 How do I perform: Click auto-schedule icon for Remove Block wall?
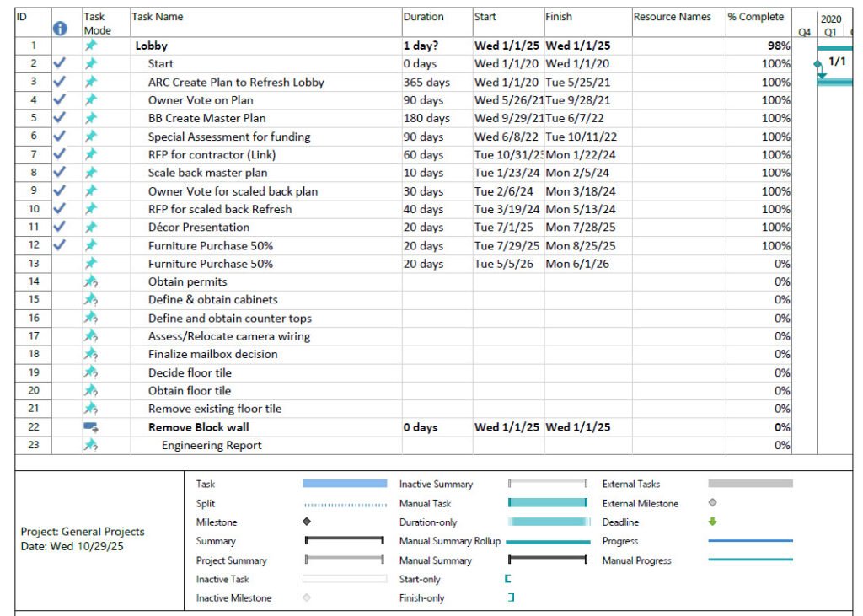91,427
